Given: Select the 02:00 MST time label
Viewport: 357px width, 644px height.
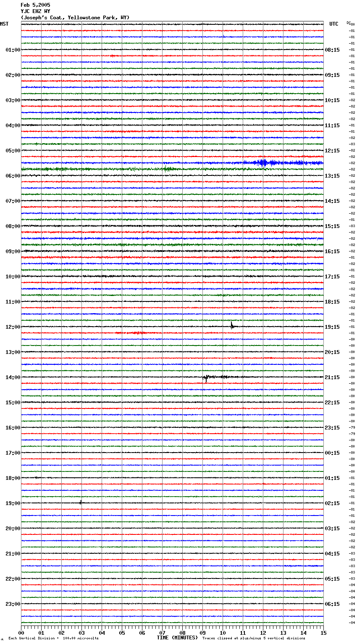Looking at the screenshot, I should tap(13, 75).
